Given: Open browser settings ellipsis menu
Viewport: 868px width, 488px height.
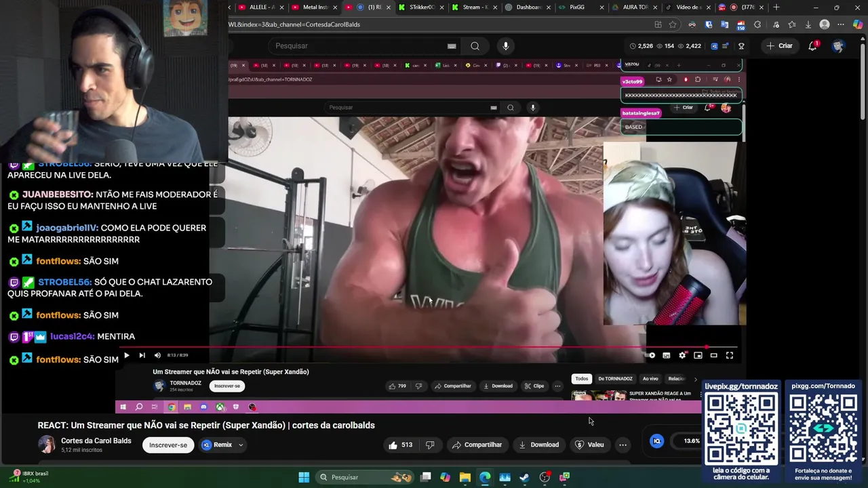Looking at the screenshot, I should (841, 24).
